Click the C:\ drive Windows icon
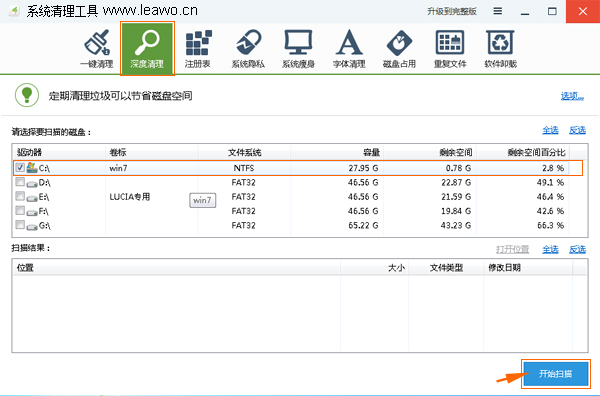The width and height of the screenshot is (600, 396). click(x=32, y=167)
